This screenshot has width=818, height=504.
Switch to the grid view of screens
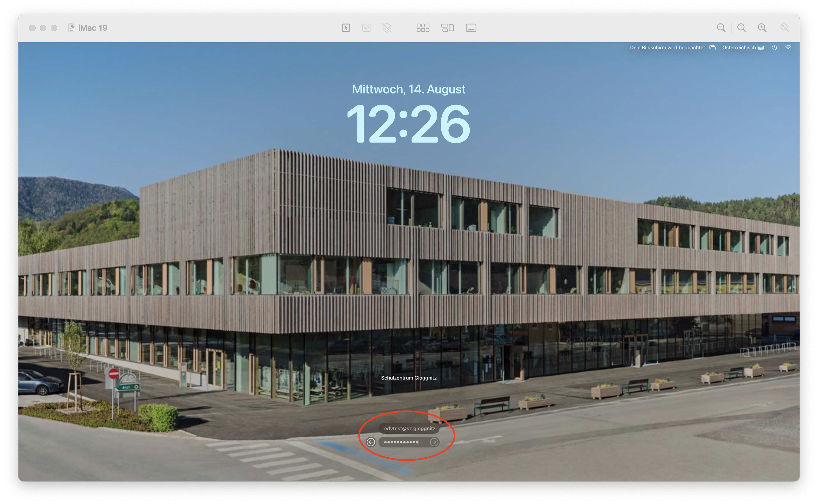pyautogui.click(x=423, y=28)
